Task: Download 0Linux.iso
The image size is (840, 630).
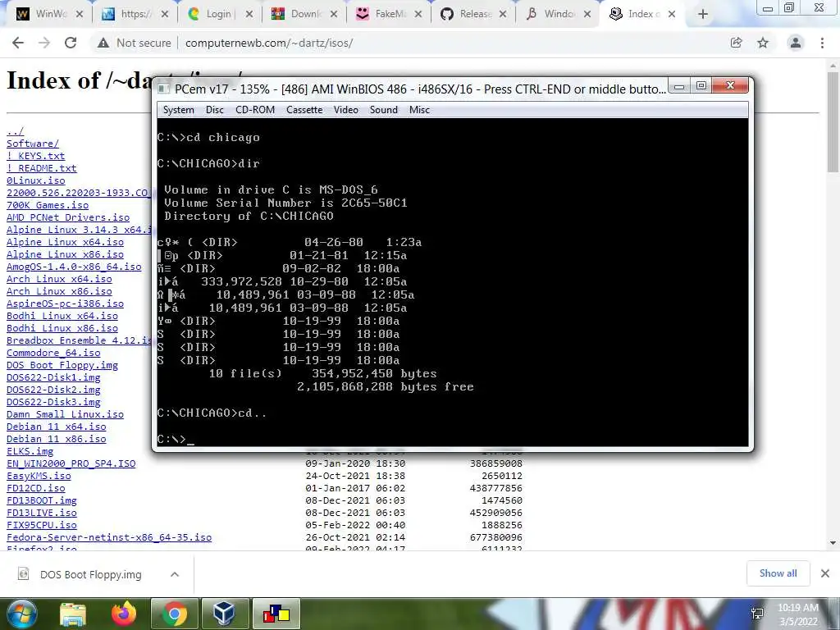Action: 35,180
